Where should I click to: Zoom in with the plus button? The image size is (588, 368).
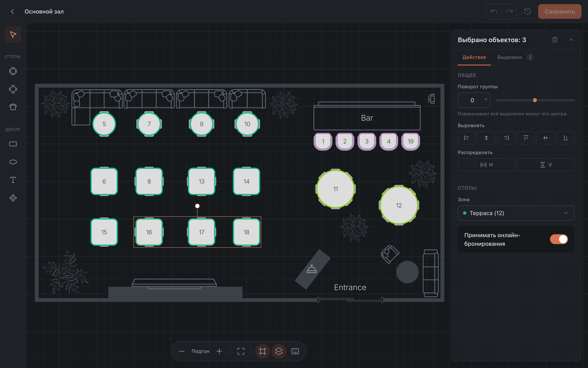[x=219, y=351]
